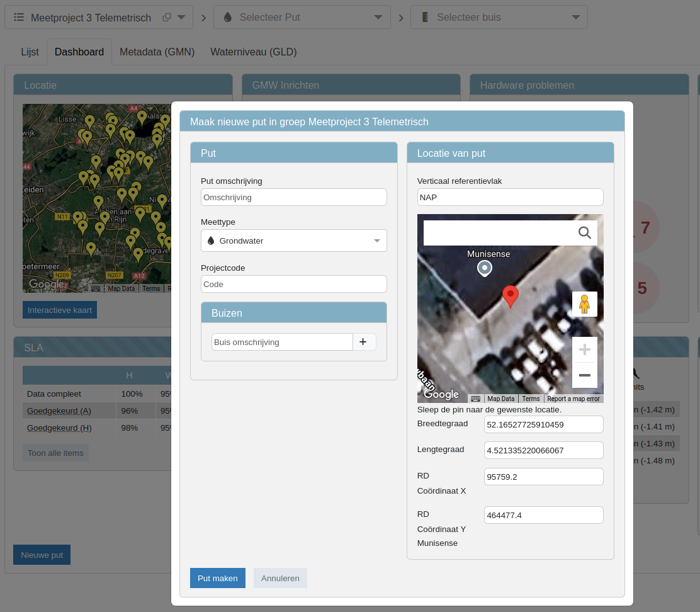Viewport: 700px width, 612px height.
Task: Click the Breedtegraad latitude field
Action: (543, 424)
